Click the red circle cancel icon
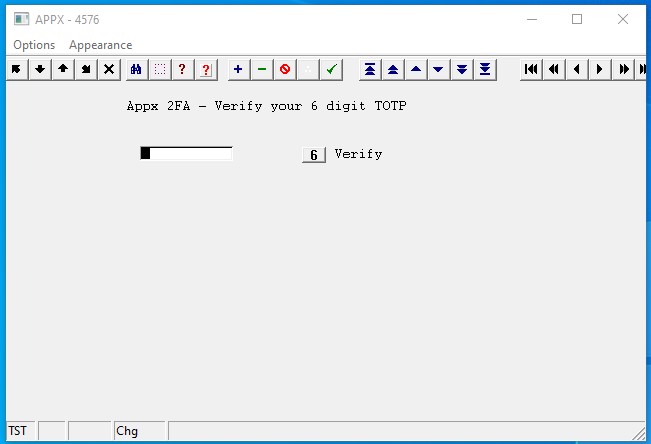The height and width of the screenshot is (444, 651). coord(285,69)
